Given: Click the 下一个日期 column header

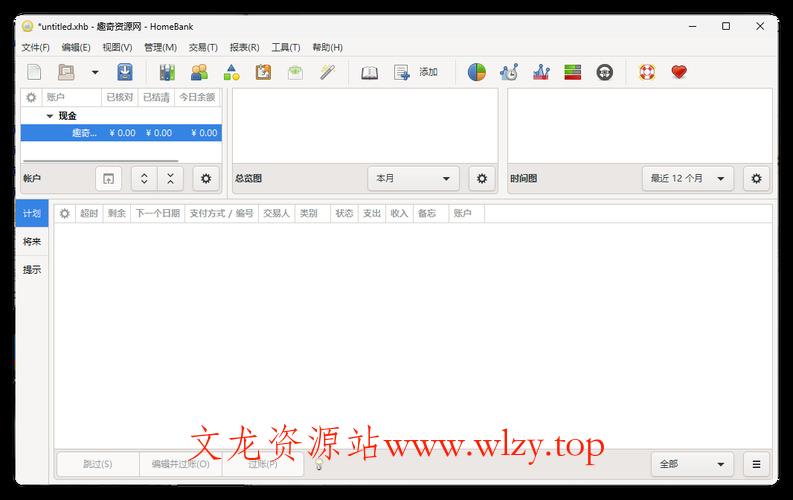Looking at the screenshot, I should pyautogui.click(x=158, y=213).
